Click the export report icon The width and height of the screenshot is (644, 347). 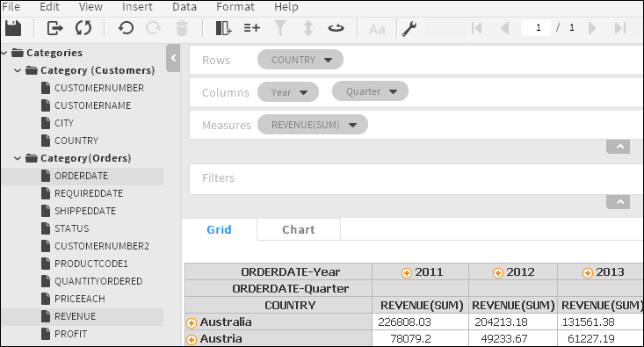point(55,28)
